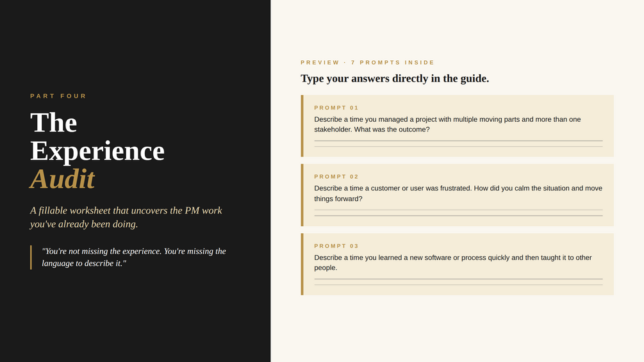
Task: Click the fillable worksheet subtitle
Action: [x=126, y=217]
